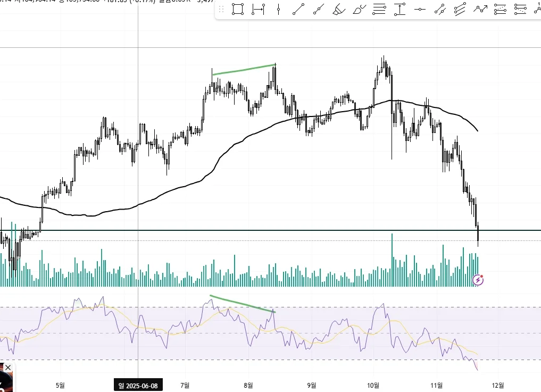Select the Highlighter tool
The height and width of the screenshot is (392, 541).
pos(339,10)
